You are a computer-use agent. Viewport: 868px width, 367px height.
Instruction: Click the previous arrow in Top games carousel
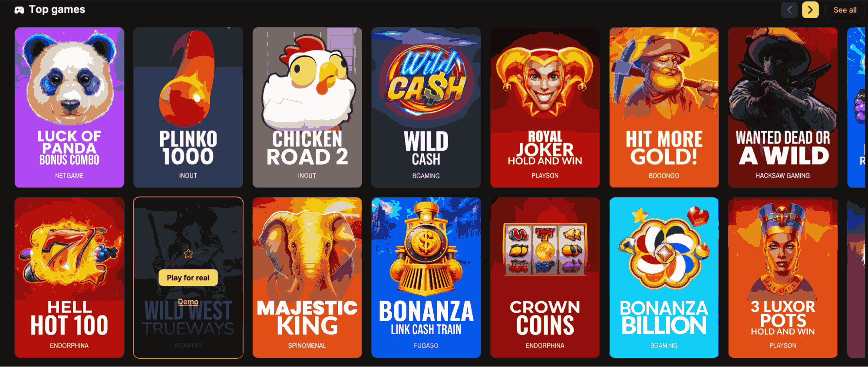point(789,10)
